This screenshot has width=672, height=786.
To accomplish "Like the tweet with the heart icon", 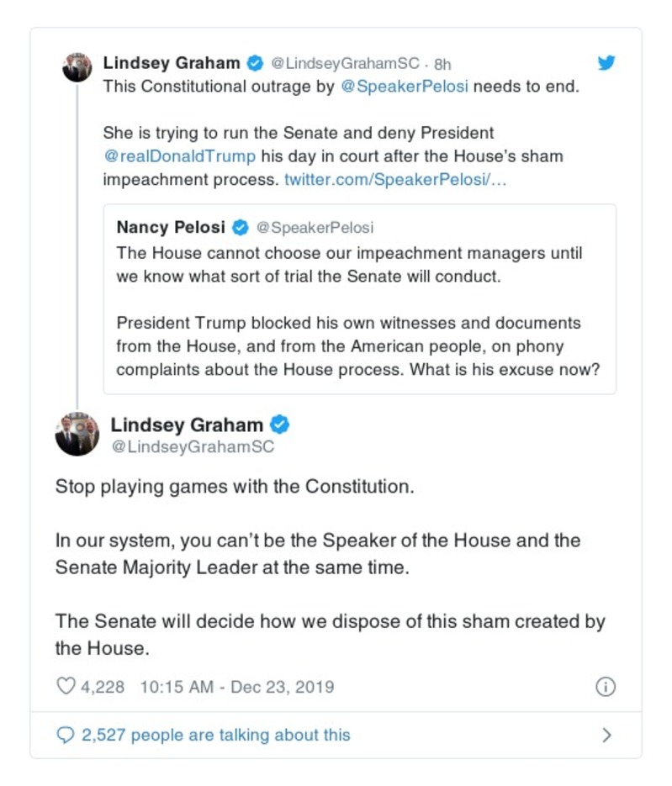I will tap(66, 687).
